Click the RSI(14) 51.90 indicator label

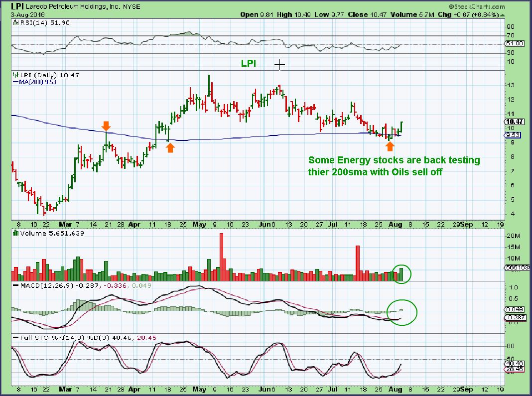pos(45,23)
